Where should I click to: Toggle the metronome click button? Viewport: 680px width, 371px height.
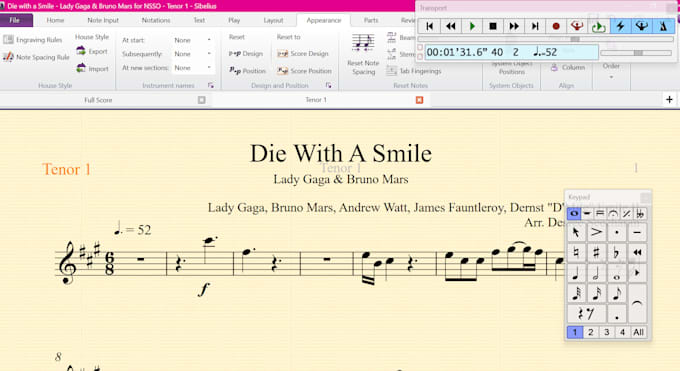(663, 26)
